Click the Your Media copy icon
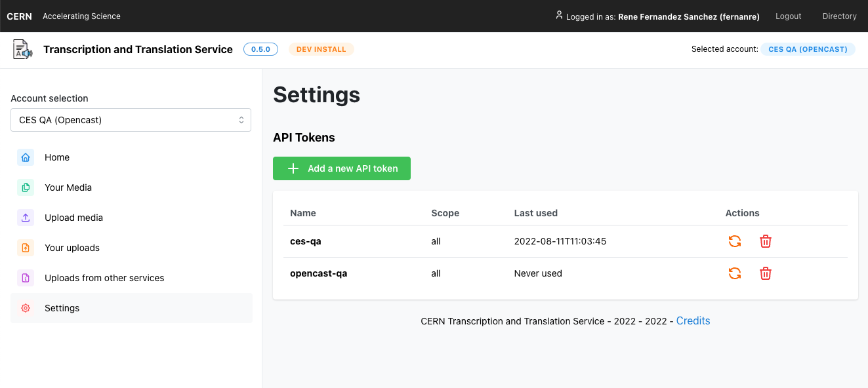868x388 pixels. (x=26, y=187)
